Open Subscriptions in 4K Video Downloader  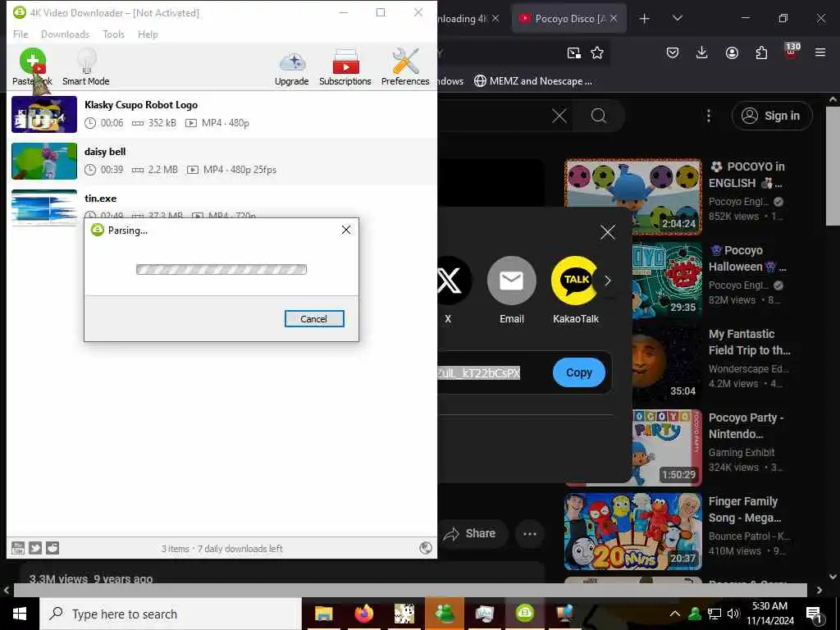point(345,67)
